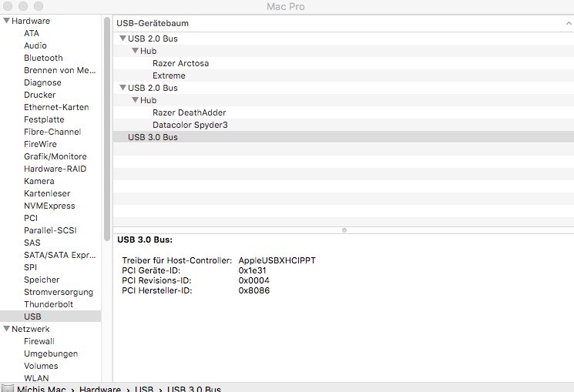Open Diagnose in the sidebar
The width and height of the screenshot is (574, 392).
(42, 82)
